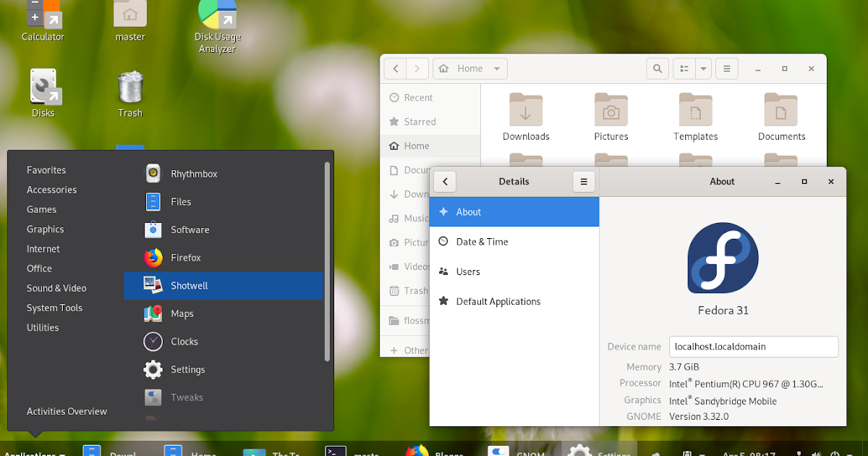The width and height of the screenshot is (868, 456).
Task: Edit the Device name field in About
Action: [753, 347]
